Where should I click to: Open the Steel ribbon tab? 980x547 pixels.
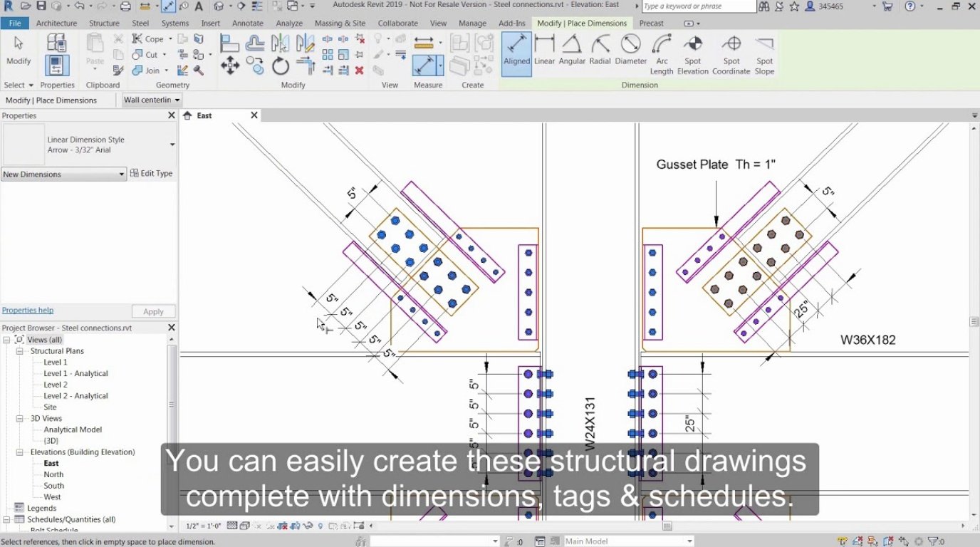pyautogui.click(x=140, y=23)
